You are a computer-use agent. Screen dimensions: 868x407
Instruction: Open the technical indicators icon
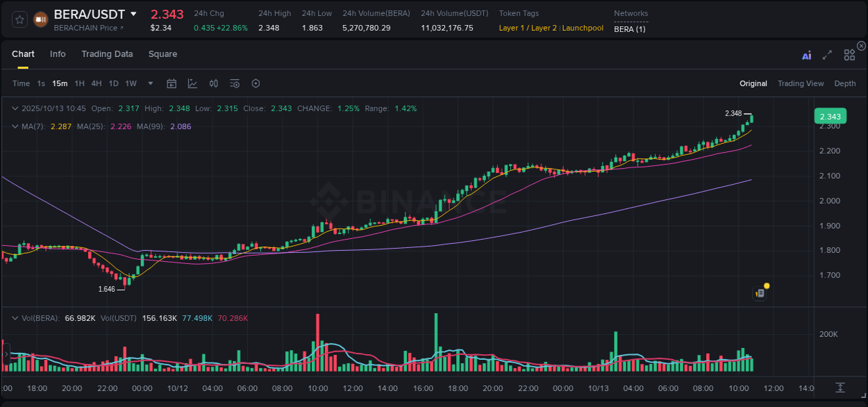(234, 83)
